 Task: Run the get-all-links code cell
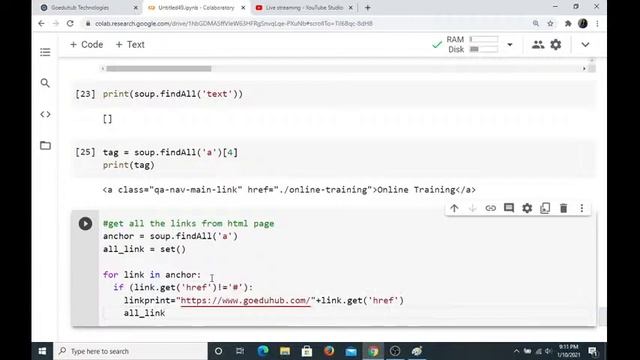pyautogui.click(x=85, y=224)
